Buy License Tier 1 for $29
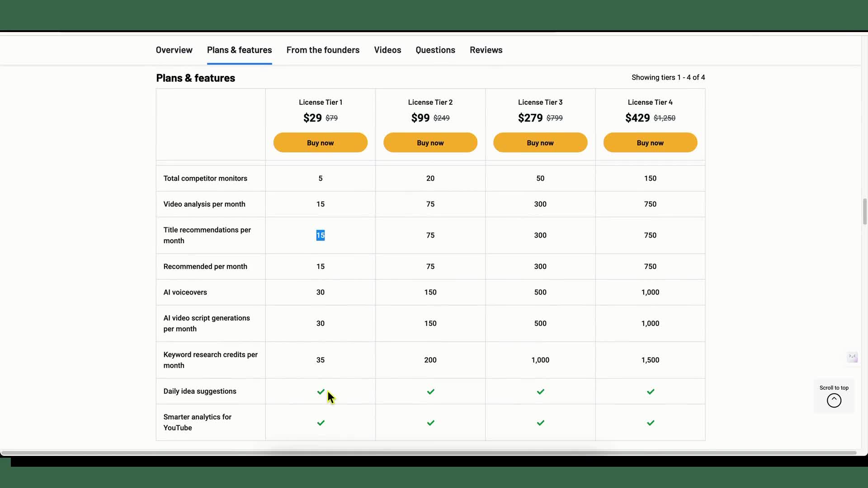This screenshot has width=868, height=488. 320,143
